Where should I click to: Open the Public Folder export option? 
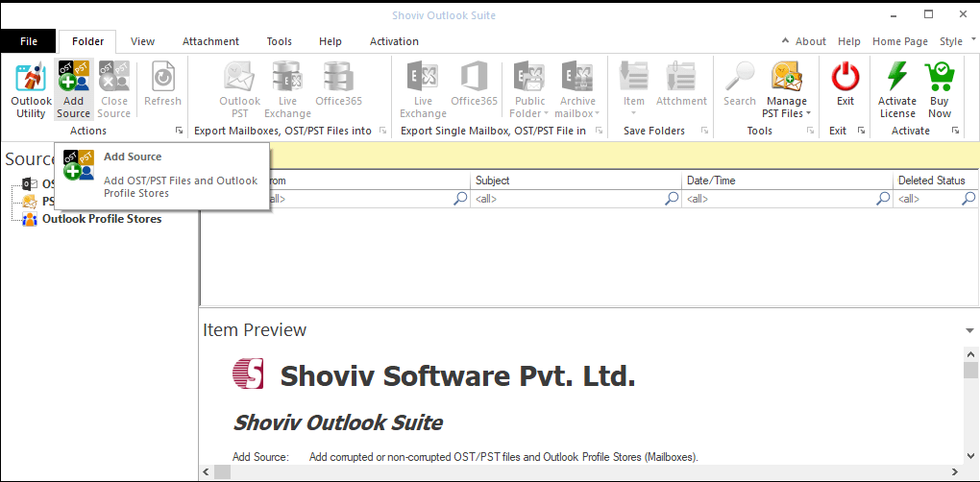[530, 90]
